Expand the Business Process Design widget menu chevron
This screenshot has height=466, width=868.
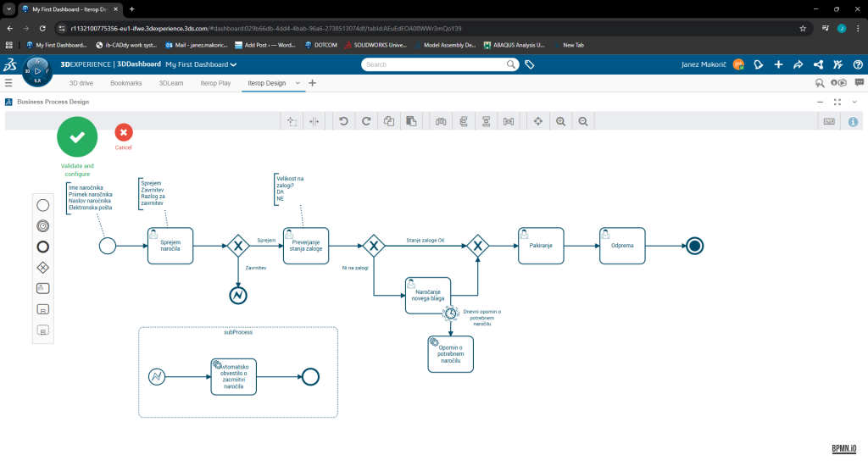(x=854, y=102)
